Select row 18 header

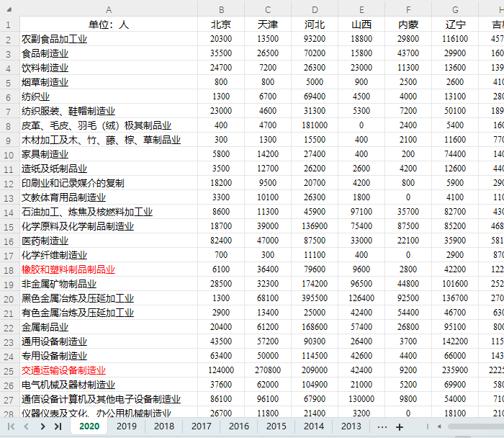[x=9, y=270]
